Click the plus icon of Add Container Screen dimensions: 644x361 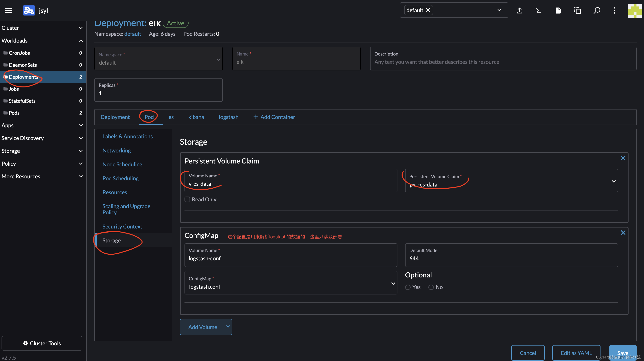tap(255, 117)
